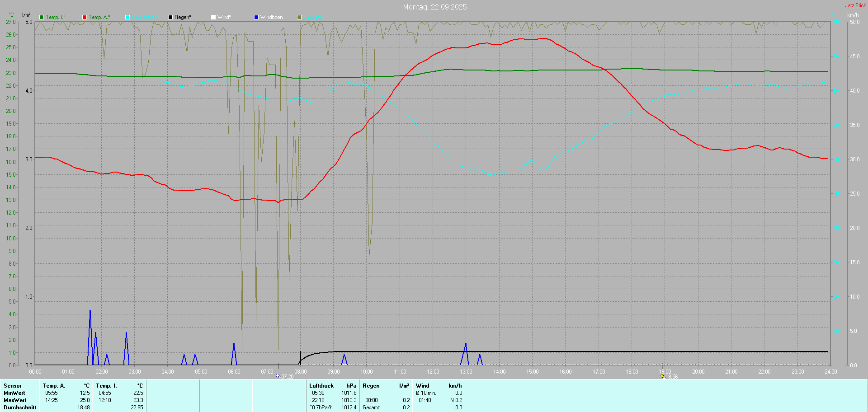Click the red Temp. A. legend swatch

click(85, 17)
